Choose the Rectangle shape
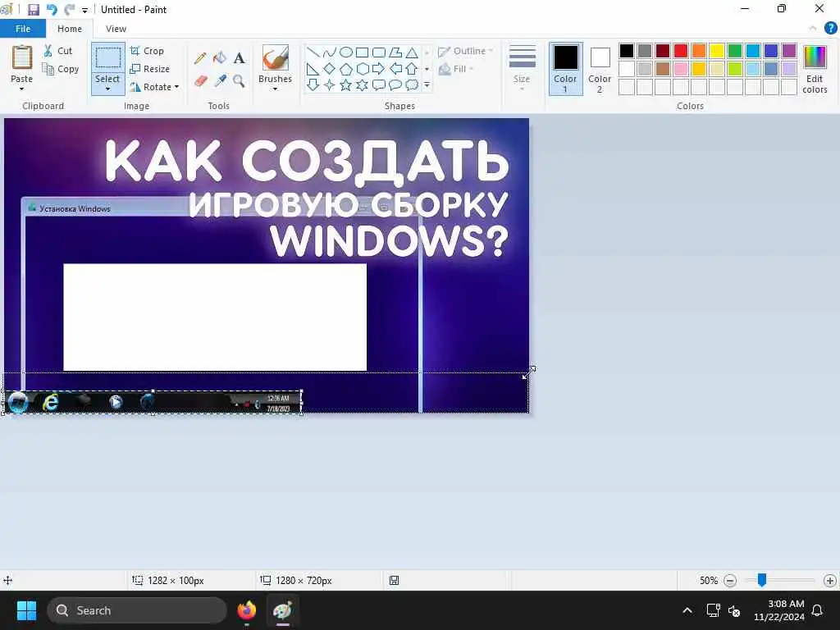The width and height of the screenshot is (840, 630). point(362,52)
